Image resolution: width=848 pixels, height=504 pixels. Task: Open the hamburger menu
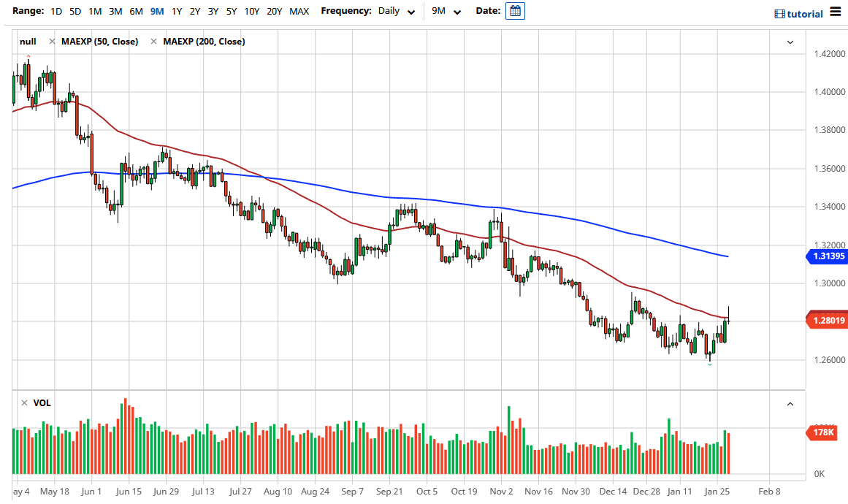click(835, 12)
